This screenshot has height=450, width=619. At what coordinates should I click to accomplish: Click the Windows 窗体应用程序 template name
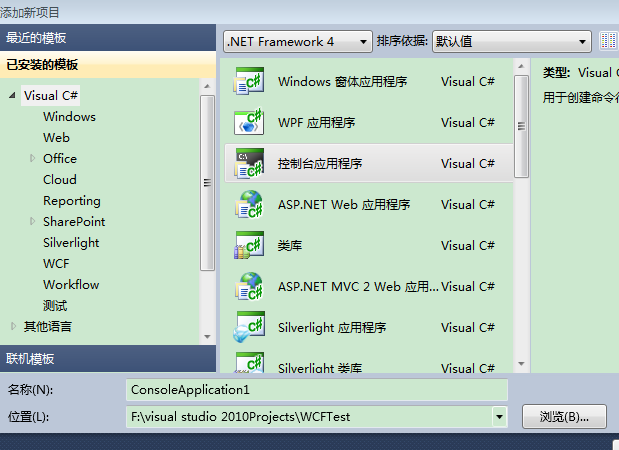pyautogui.click(x=343, y=81)
